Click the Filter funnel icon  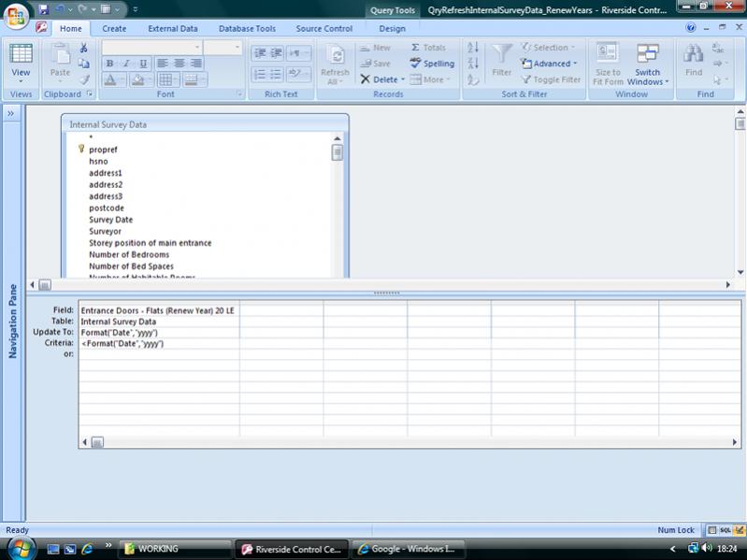[x=502, y=56]
